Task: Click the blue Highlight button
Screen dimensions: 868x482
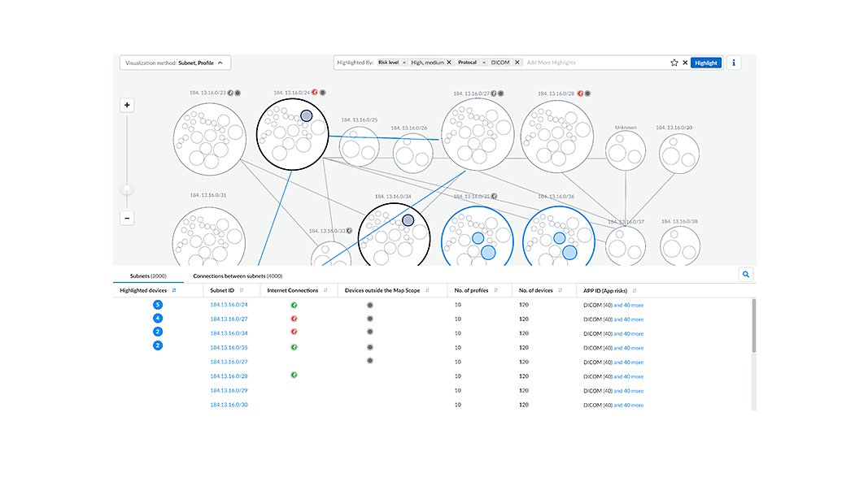Action: coord(704,63)
